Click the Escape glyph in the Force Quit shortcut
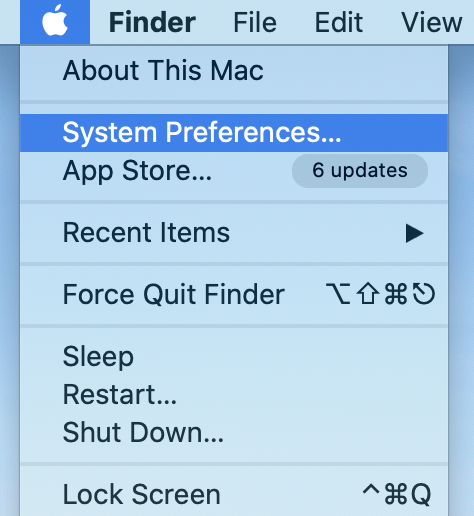This screenshot has height=516, width=474. tap(424, 294)
